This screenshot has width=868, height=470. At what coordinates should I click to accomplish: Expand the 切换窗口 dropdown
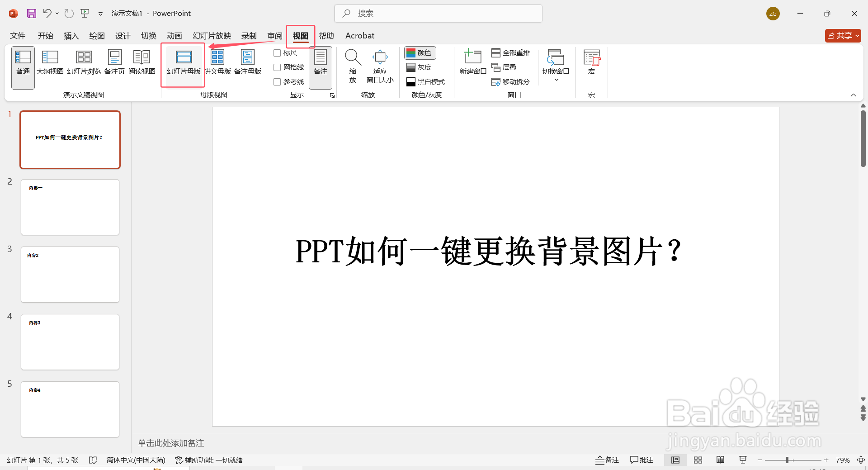tap(556, 79)
